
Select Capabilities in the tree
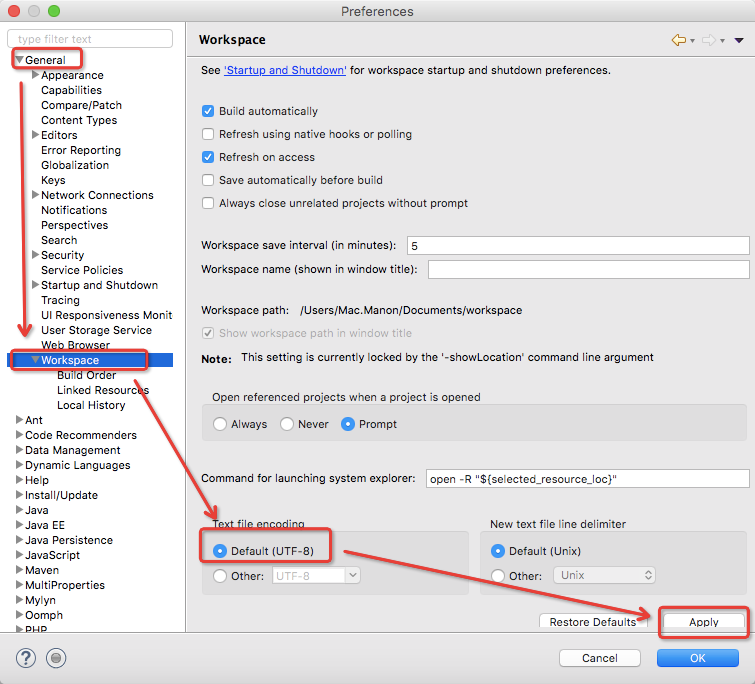click(x=71, y=90)
